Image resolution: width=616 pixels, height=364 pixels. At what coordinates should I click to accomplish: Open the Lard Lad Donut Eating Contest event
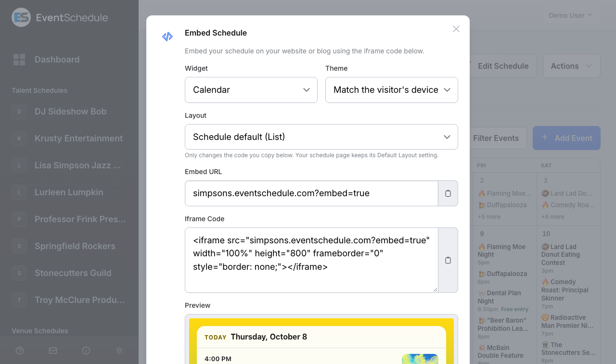pos(568,258)
